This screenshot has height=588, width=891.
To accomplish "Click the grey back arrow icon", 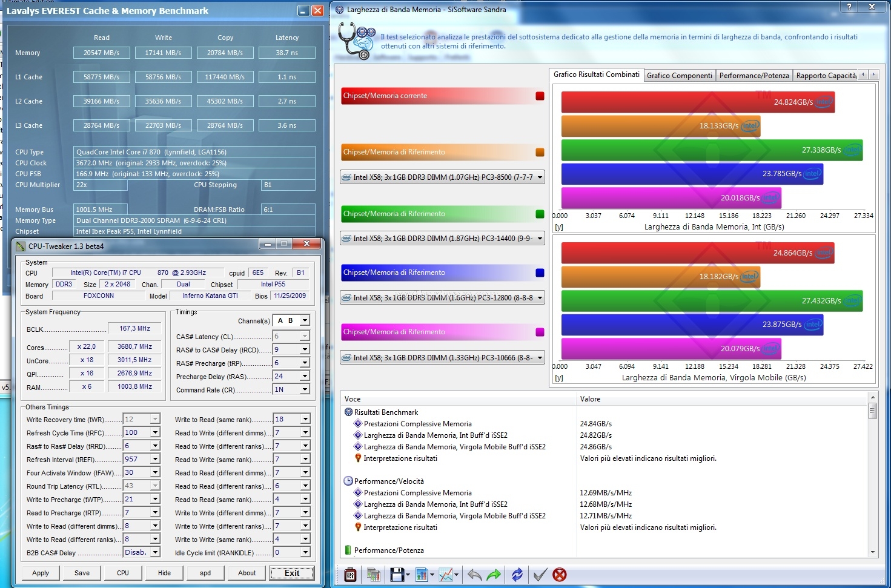I will pyautogui.click(x=474, y=575).
